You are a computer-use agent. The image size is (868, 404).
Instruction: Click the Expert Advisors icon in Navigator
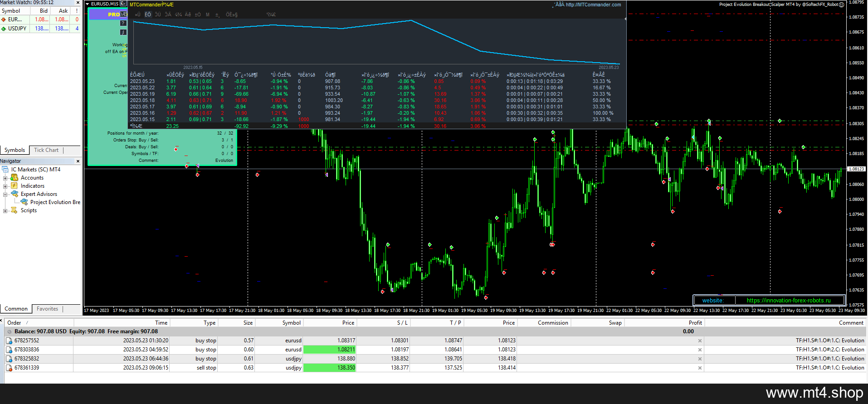pyautogui.click(x=15, y=194)
